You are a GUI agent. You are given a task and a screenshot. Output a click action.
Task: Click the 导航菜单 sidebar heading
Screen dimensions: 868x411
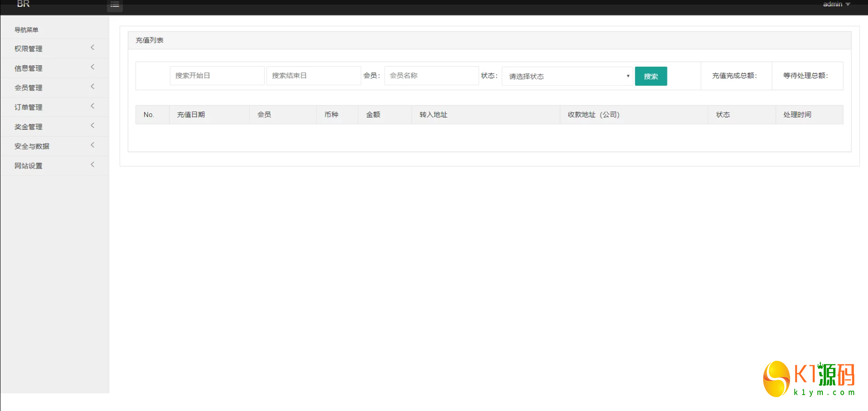[26, 30]
